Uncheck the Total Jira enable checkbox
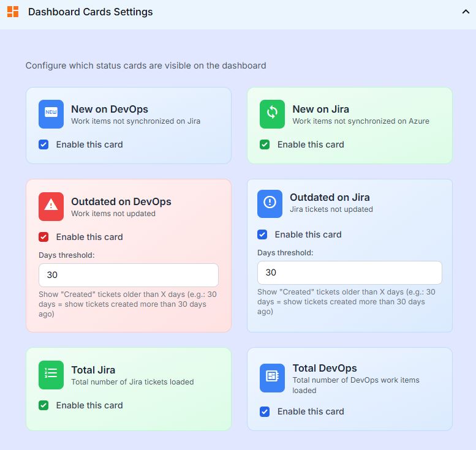 point(43,405)
